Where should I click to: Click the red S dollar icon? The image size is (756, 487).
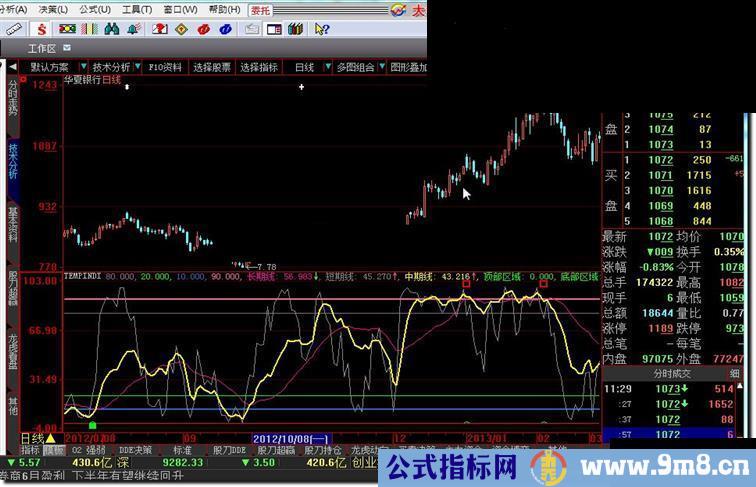coord(41,29)
